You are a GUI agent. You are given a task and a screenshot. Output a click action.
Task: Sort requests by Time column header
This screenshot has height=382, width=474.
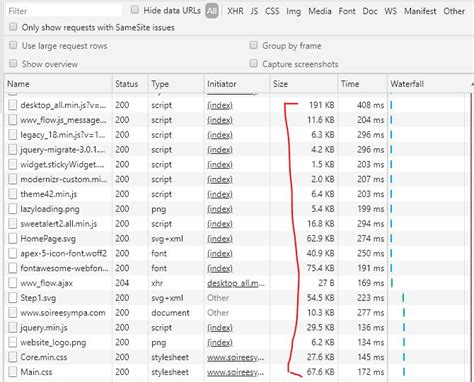click(x=362, y=84)
